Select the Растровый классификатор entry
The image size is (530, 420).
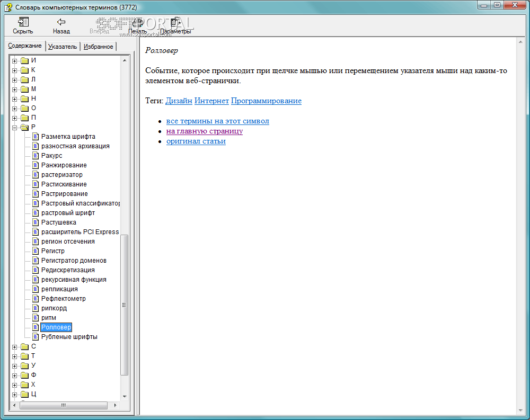(x=81, y=203)
